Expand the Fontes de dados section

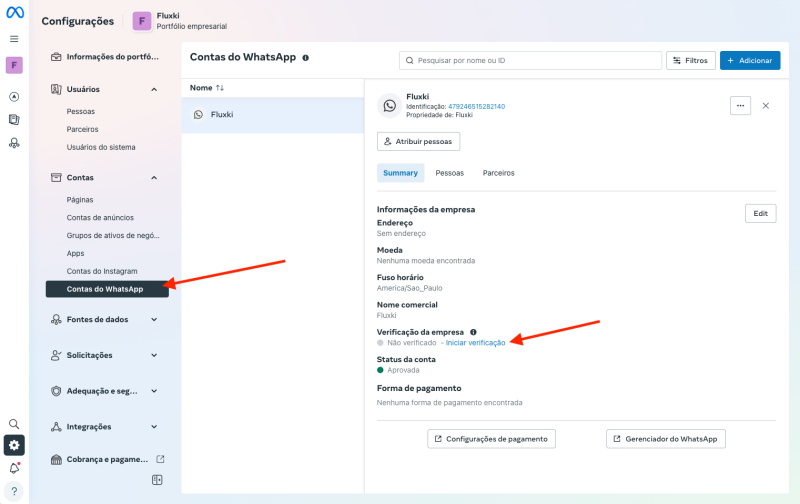tap(154, 320)
